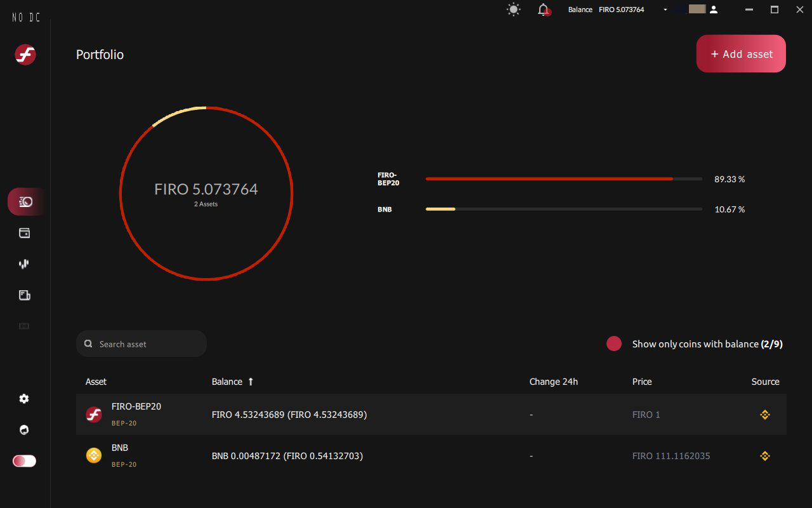Click the 89.33 % percentage
Image resolution: width=812 pixels, height=508 pixels.
pos(730,179)
